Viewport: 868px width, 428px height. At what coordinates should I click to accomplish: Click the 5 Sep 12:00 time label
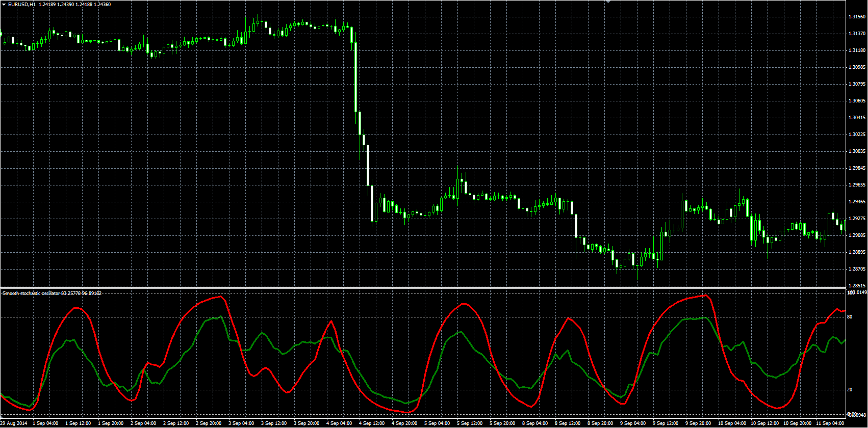[470, 423]
